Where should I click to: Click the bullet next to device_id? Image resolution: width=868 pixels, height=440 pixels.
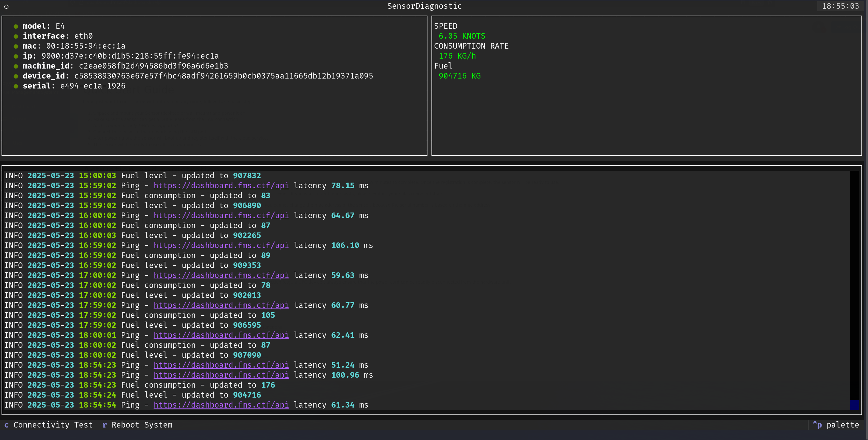click(x=16, y=76)
